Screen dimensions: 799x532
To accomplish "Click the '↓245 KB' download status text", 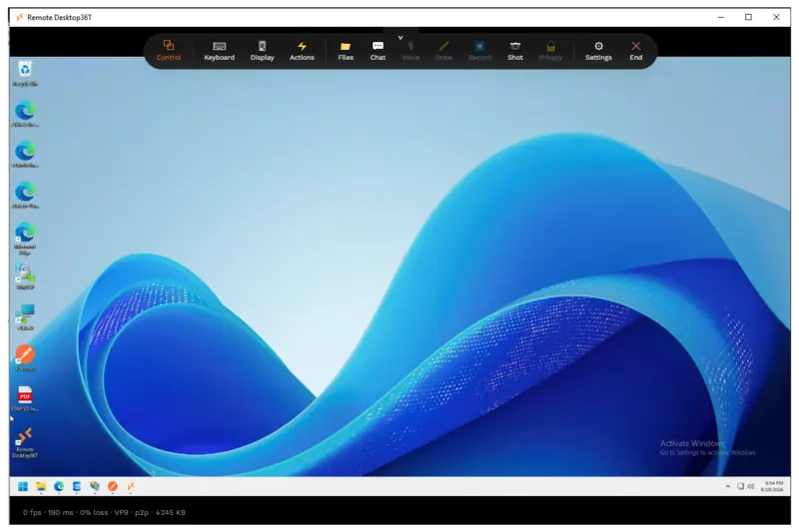I will (x=170, y=513).
